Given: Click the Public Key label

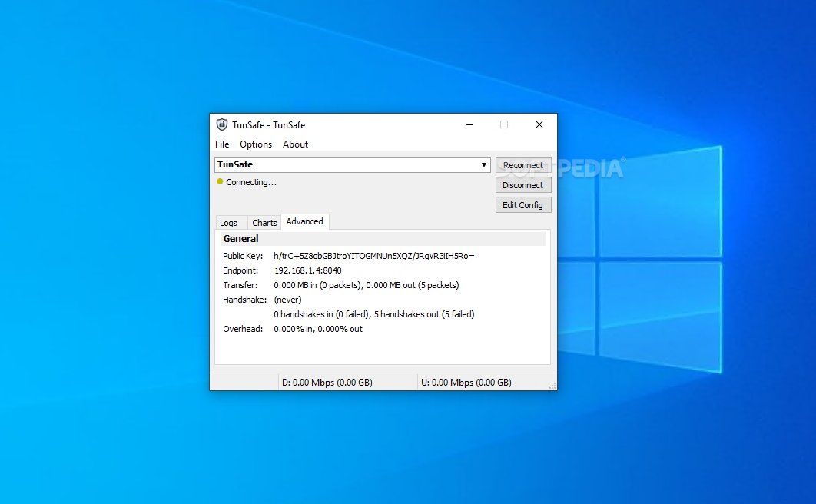Looking at the screenshot, I should [x=243, y=256].
